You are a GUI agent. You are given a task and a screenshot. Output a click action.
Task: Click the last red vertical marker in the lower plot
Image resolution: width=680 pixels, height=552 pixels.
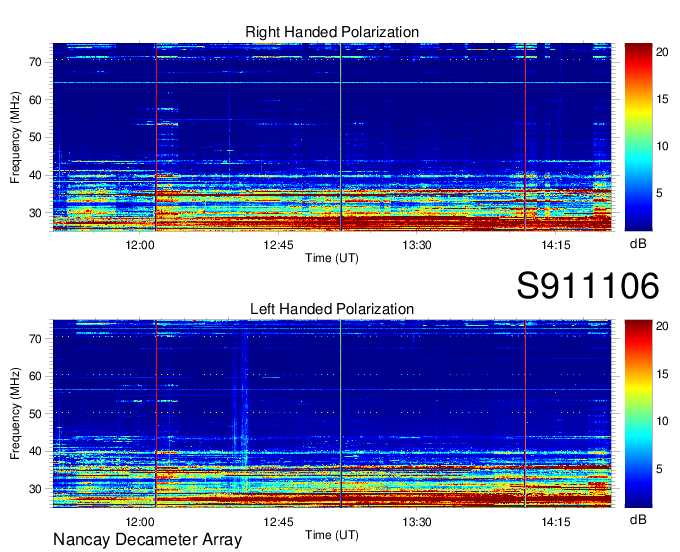click(525, 414)
